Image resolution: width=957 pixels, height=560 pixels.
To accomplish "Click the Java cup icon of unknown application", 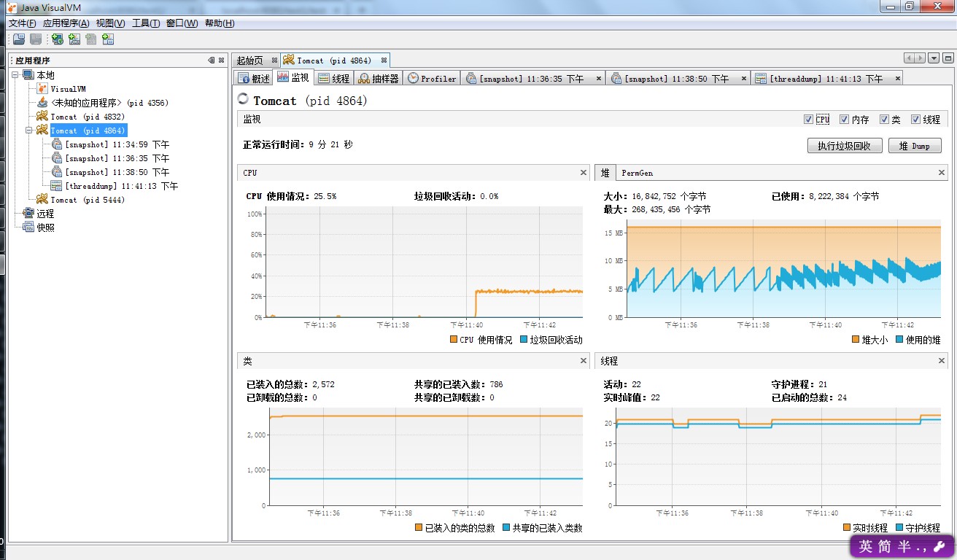I will click(x=42, y=103).
